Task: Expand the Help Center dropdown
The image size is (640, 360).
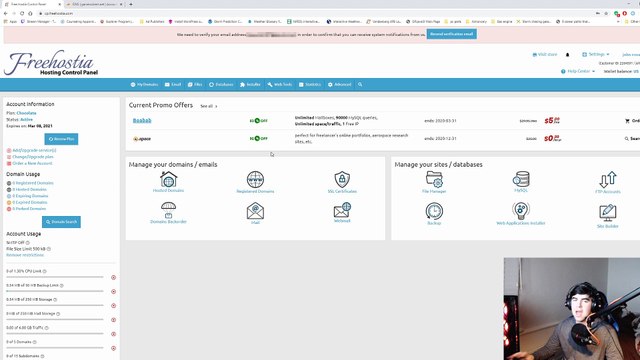Action: [x=578, y=71]
